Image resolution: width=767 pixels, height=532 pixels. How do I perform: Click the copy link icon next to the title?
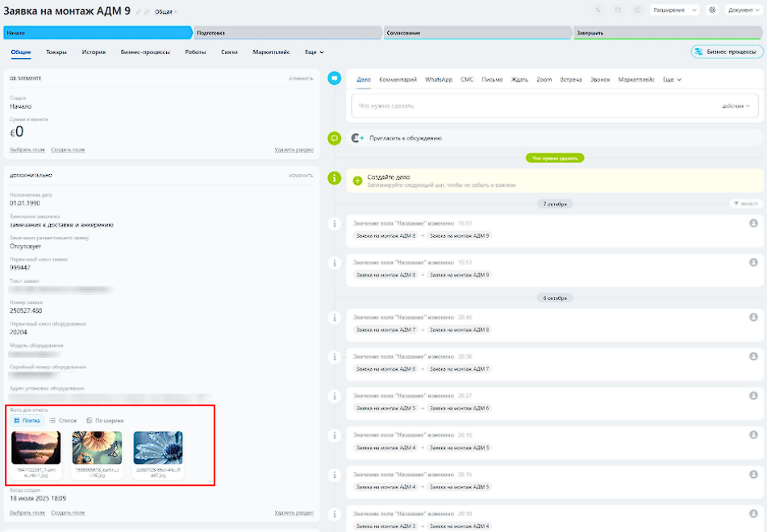148,11
